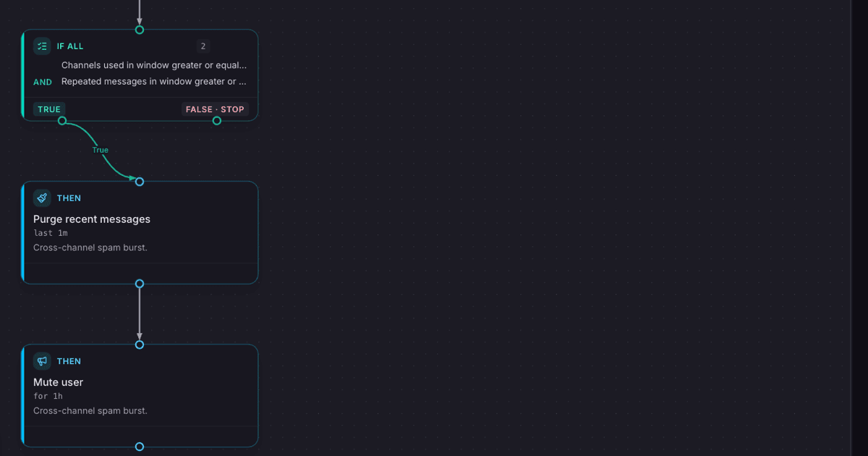868x456 pixels.
Task: Select the TRUE output port circle
Action: click(62, 121)
